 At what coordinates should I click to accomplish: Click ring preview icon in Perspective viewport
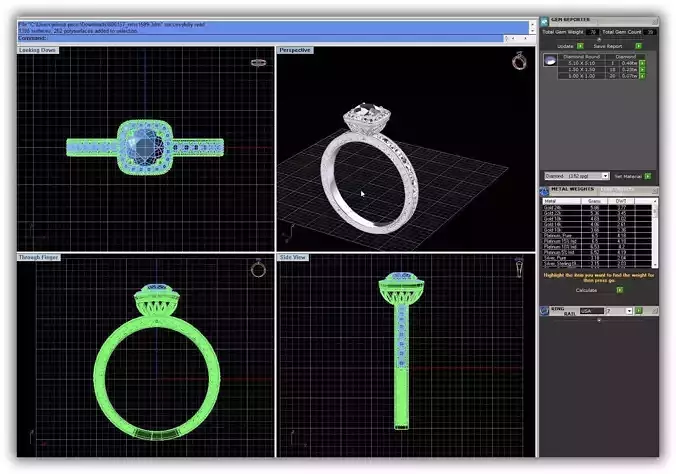click(519, 60)
